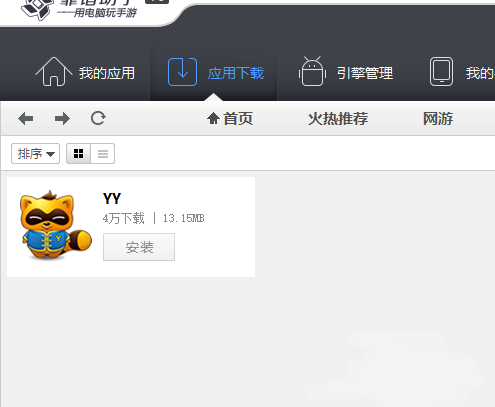Click the 靠谱助手 logo at top left
Image resolution: width=495 pixels, height=407 pixels.
[37, 9]
